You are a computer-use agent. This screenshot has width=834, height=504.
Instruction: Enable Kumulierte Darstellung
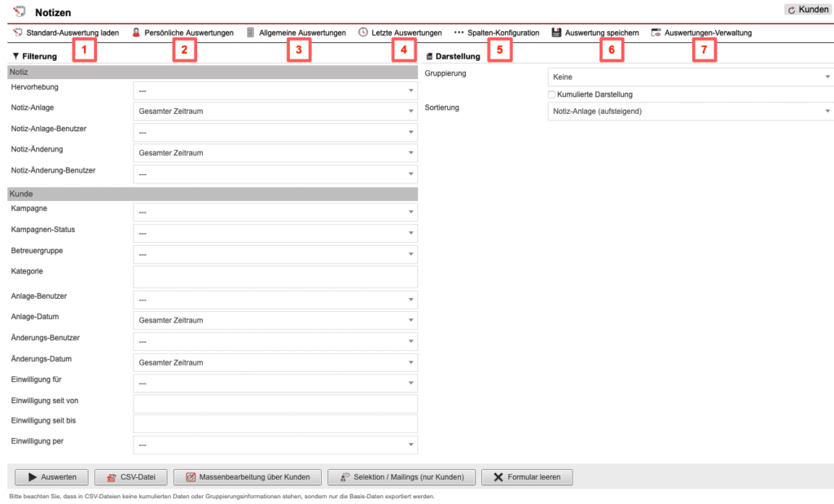click(x=551, y=94)
